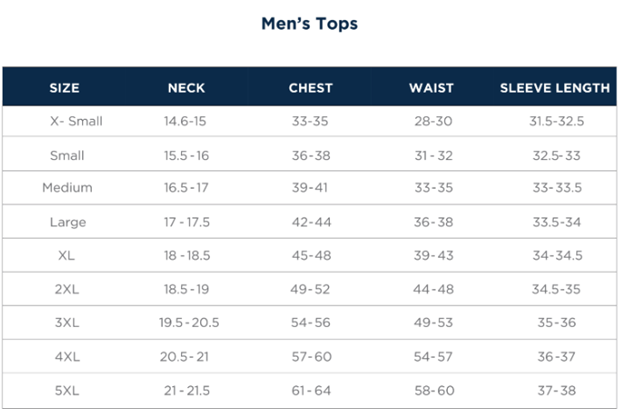Click the SLEEVE LENGTH column header

[555, 88]
